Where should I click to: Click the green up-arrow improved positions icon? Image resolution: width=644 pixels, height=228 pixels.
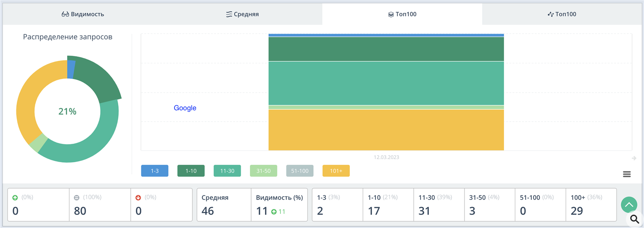tap(15, 197)
